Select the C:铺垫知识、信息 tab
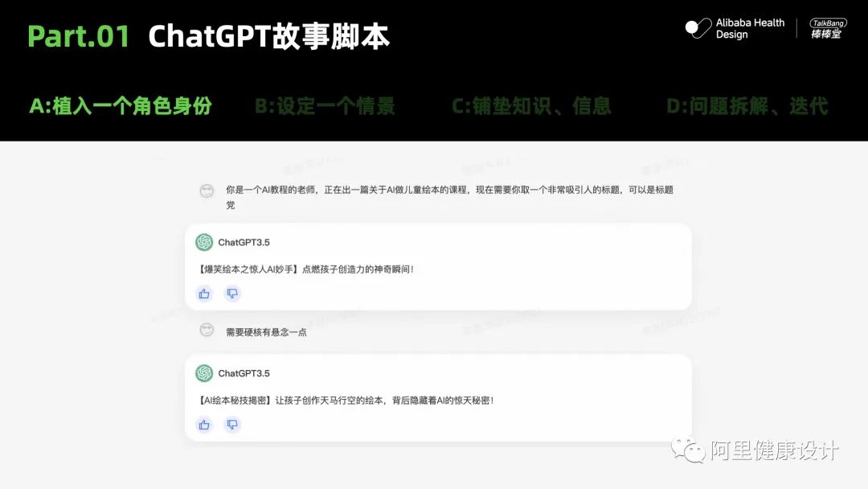Screen dimensions: 868x489 click(x=531, y=106)
